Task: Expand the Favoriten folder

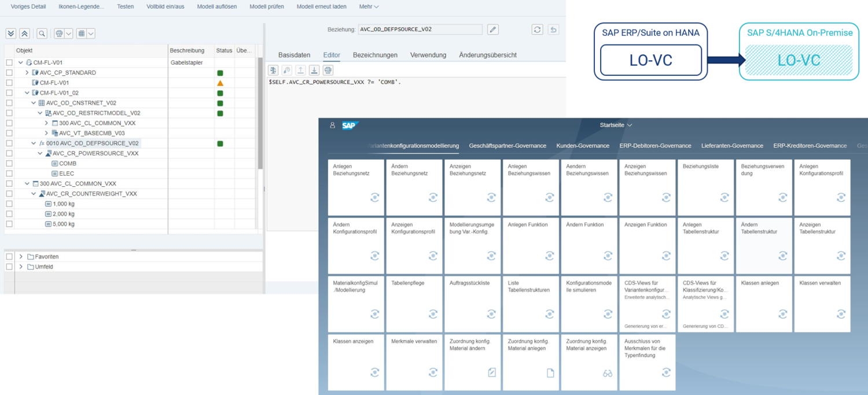Action: tap(21, 257)
